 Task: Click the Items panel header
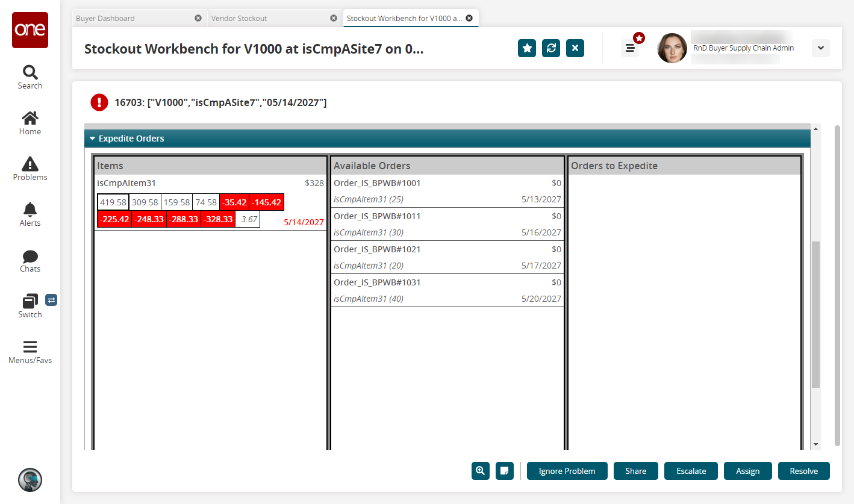tap(210, 166)
